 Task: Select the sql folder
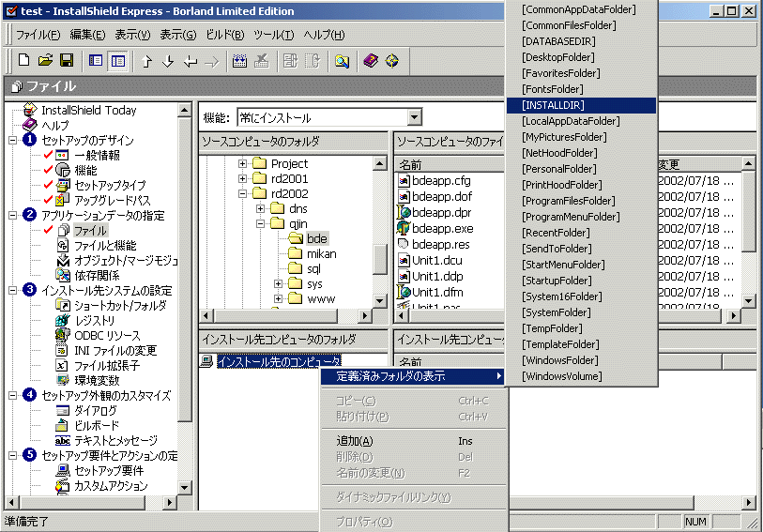point(313,269)
